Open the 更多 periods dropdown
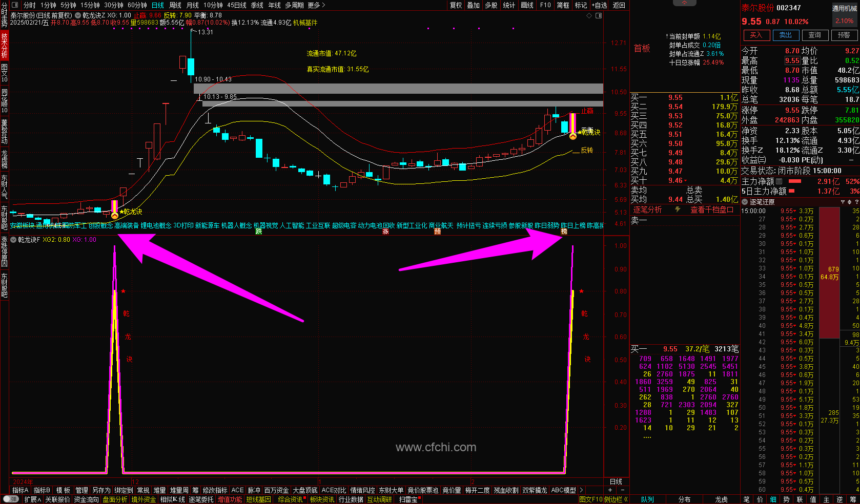 point(317,5)
